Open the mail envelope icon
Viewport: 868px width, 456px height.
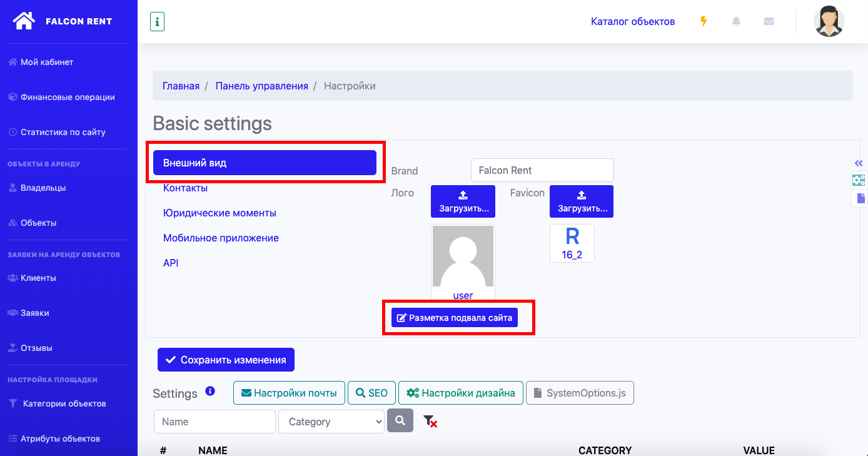click(x=769, y=21)
